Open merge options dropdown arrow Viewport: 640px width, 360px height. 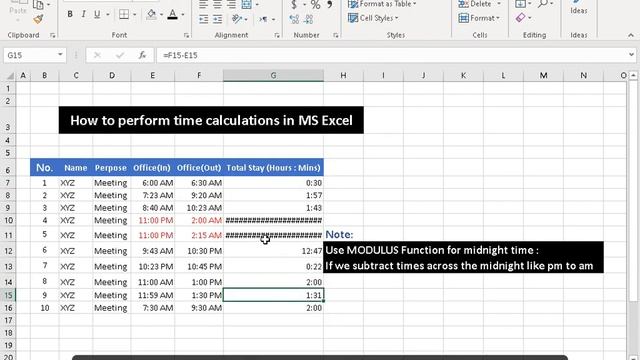pyautogui.click(x=257, y=5)
